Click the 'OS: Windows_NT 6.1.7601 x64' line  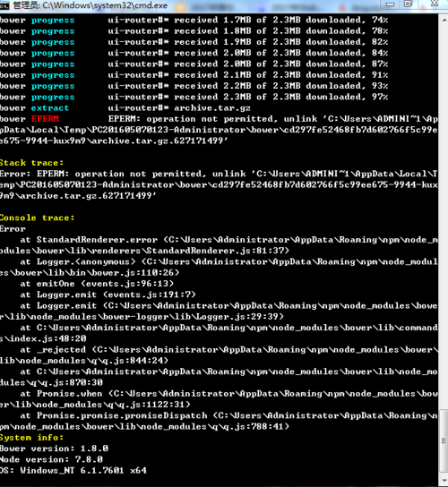(73, 471)
